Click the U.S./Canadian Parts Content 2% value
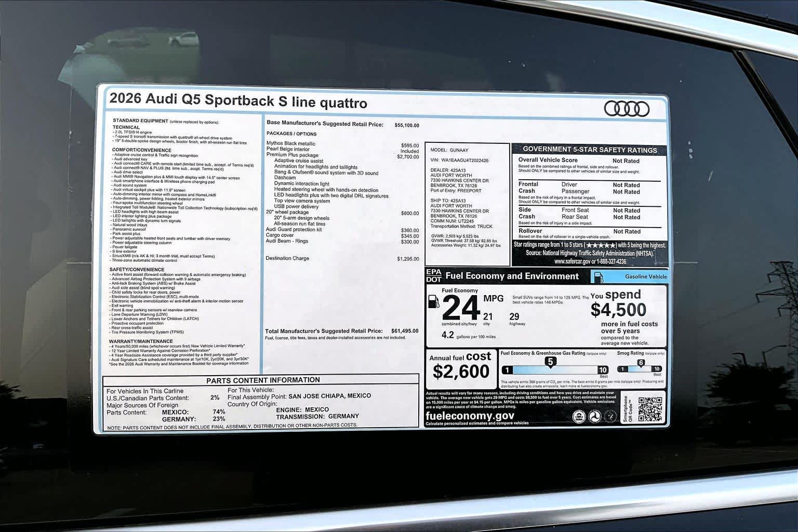798x532 pixels. pos(215,398)
